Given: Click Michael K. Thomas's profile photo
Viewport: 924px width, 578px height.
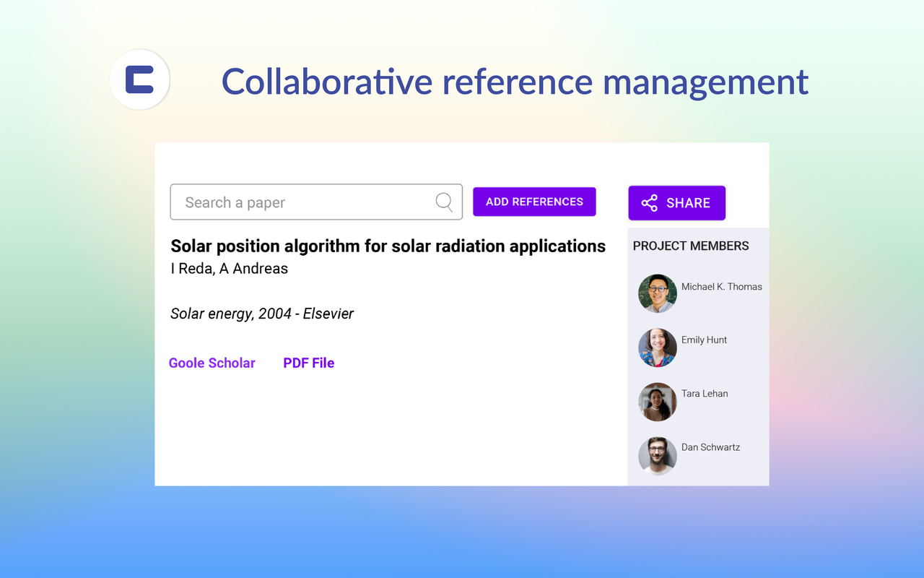Looking at the screenshot, I should pyautogui.click(x=657, y=293).
